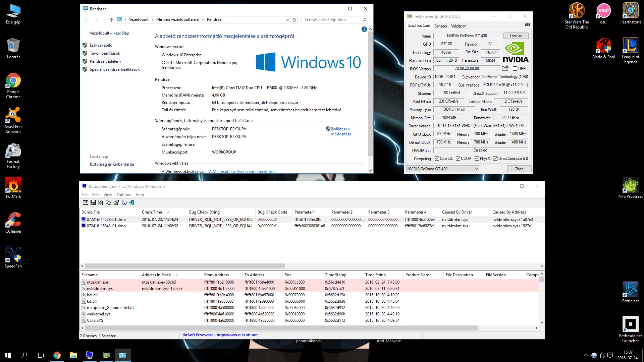
Task: Click the Copy icon in BlueScreenView toolbar
Action: tap(108, 202)
